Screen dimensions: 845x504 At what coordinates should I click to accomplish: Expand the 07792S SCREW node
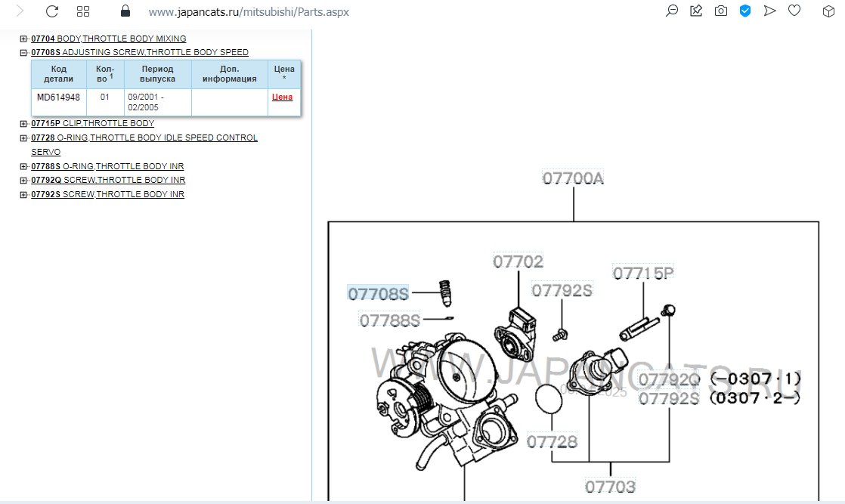point(23,195)
